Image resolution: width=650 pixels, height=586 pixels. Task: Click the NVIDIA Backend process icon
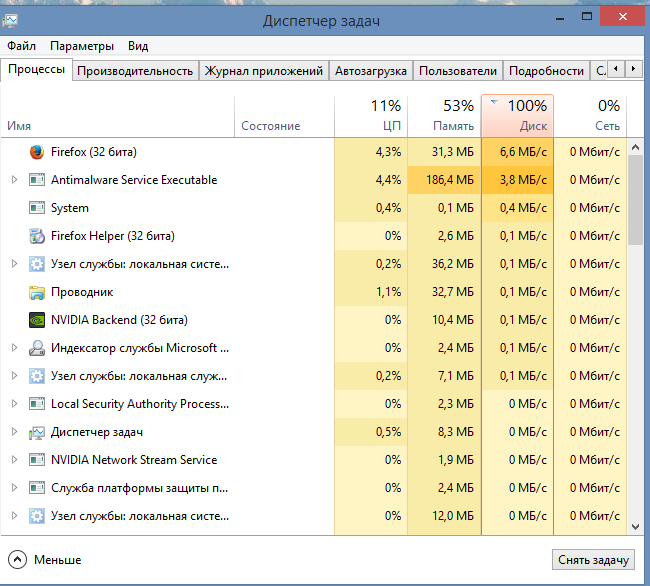[37, 320]
